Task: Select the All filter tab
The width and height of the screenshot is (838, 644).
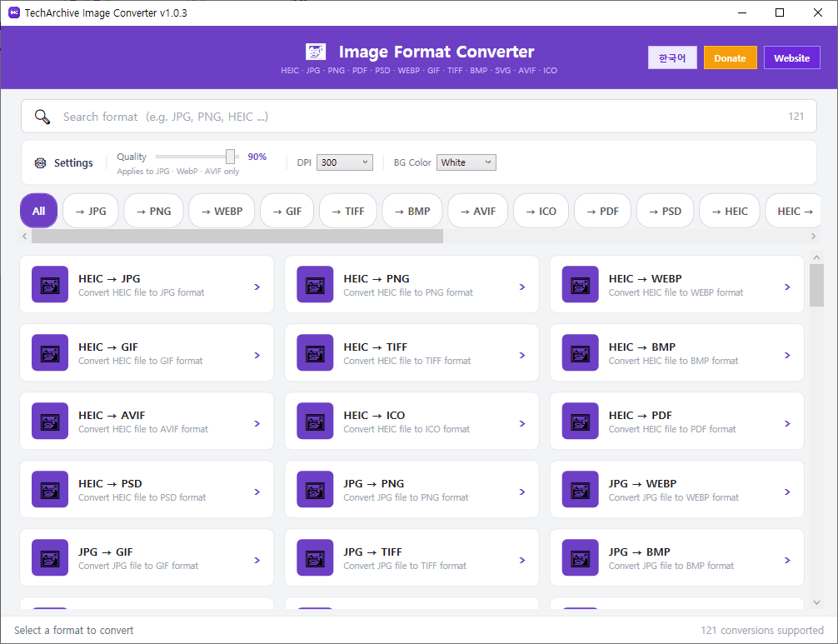Action: click(38, 211)
